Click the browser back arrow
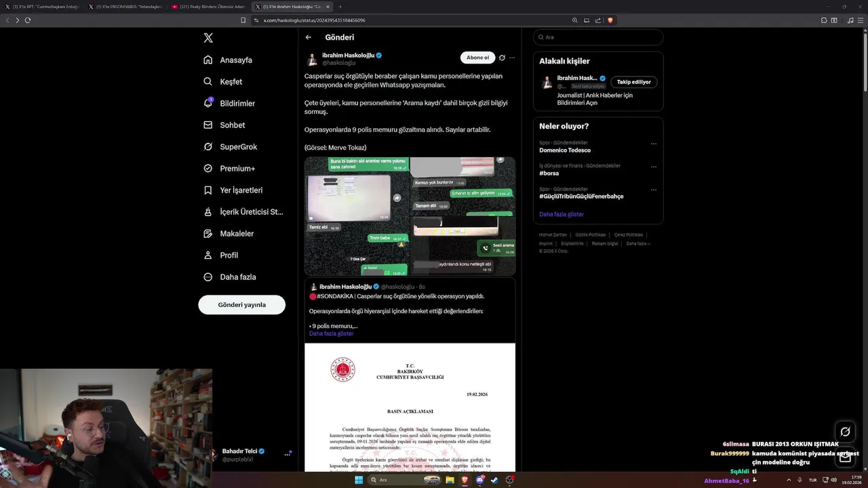Image resolution: width=868 pixels, height=488 pixels. (7, 20)
